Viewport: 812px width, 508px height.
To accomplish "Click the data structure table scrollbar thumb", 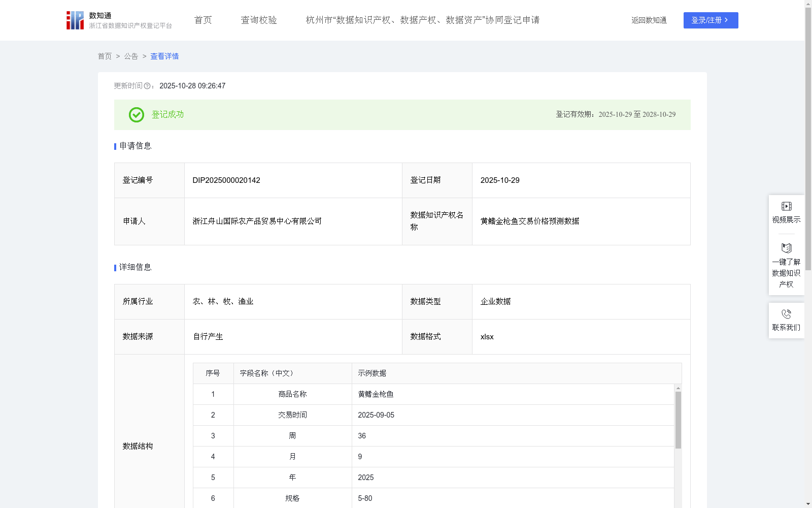I will click(678, 420).
